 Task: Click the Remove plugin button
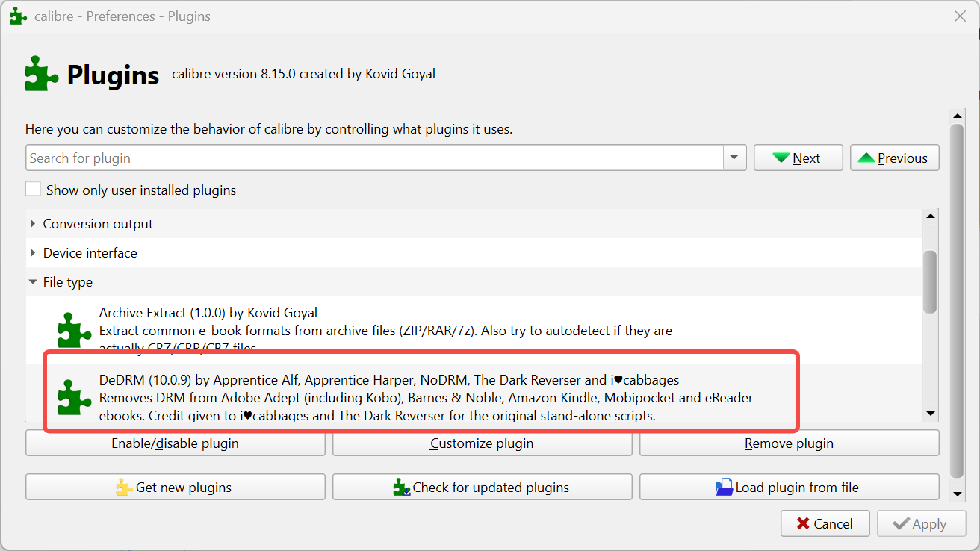[789, 443]
